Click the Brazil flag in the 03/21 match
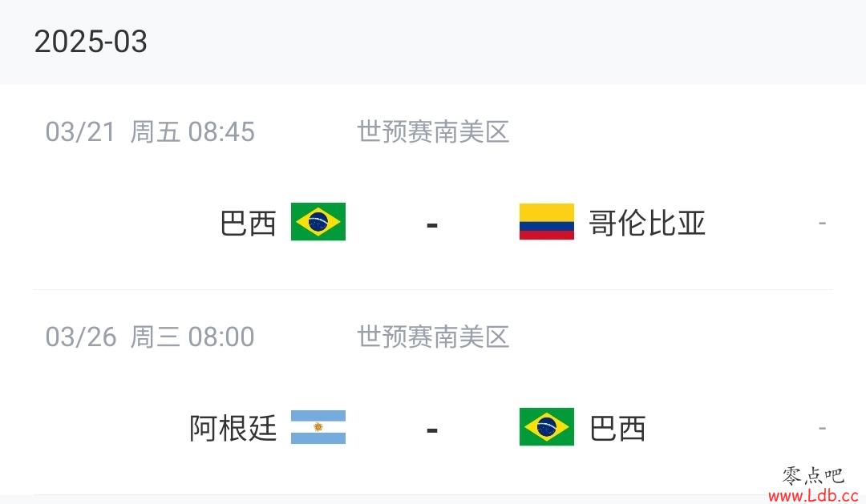The width and height of the screenshot is (866, 504). pyautogui.click(x=318, y=221)
